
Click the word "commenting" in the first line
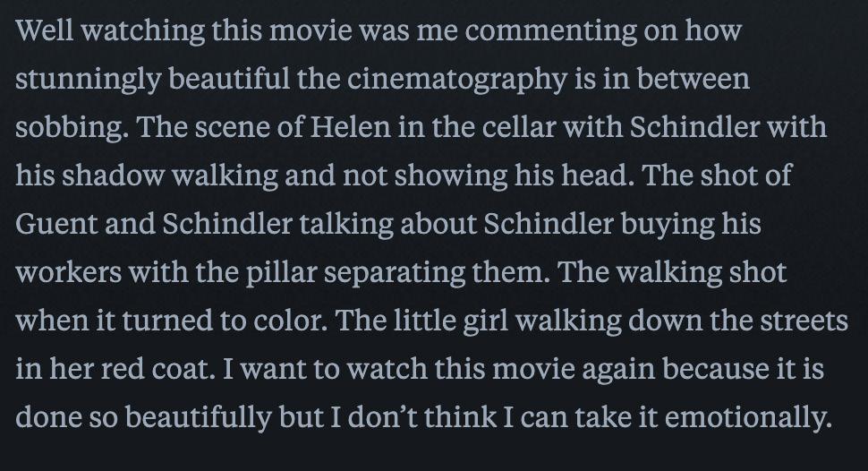tap(551, 31)
